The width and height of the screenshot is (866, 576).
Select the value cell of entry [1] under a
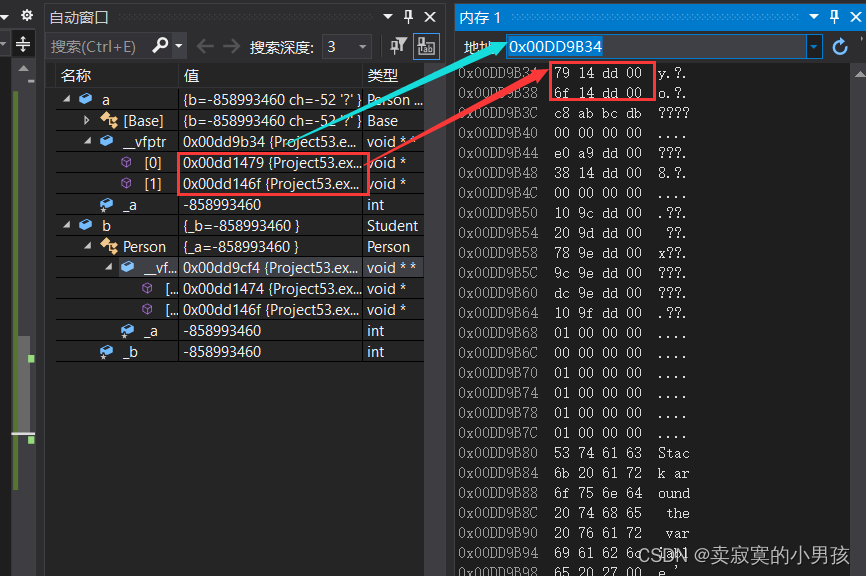coord(271,184)
